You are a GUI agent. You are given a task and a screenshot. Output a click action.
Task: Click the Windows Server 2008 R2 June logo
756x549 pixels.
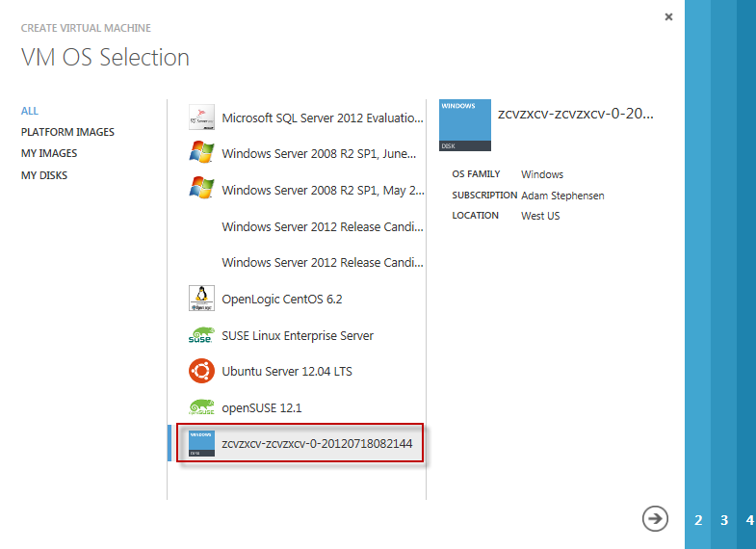point(201,152)
